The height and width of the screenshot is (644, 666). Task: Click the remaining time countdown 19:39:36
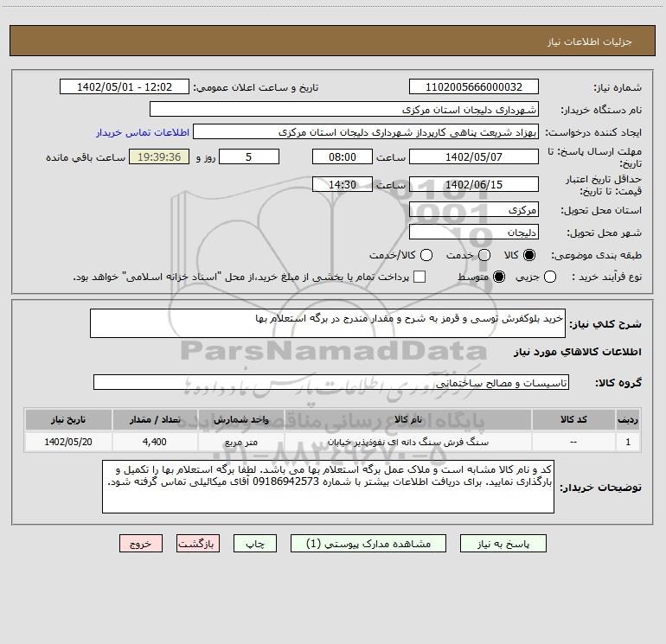coord(159,156)
